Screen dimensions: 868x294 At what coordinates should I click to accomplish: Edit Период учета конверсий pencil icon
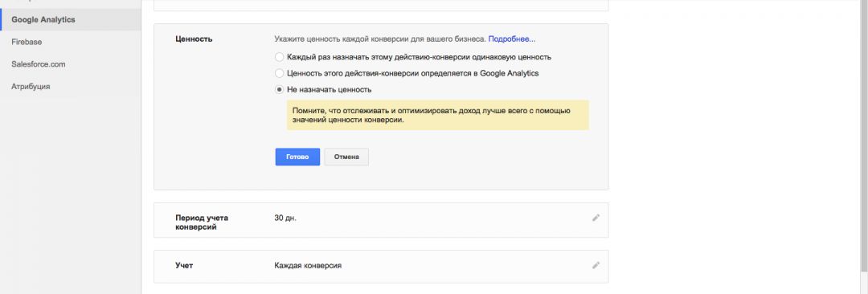tap(596, 218)
